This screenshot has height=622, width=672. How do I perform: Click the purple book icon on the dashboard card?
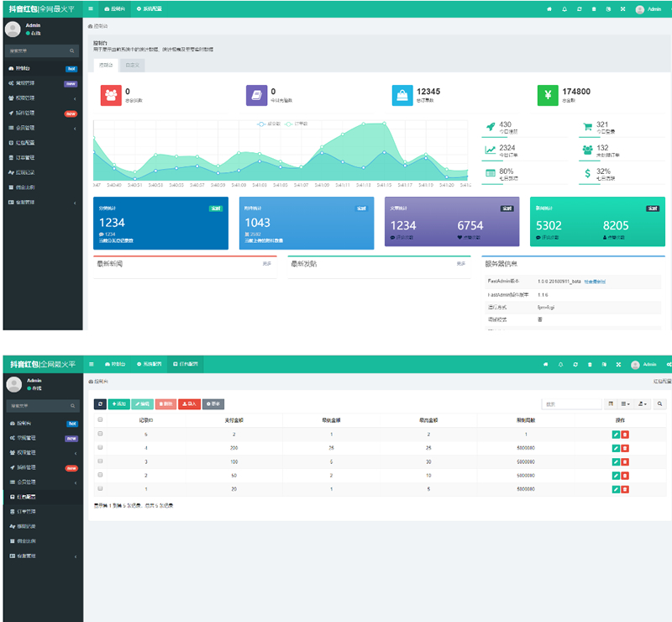256,96
